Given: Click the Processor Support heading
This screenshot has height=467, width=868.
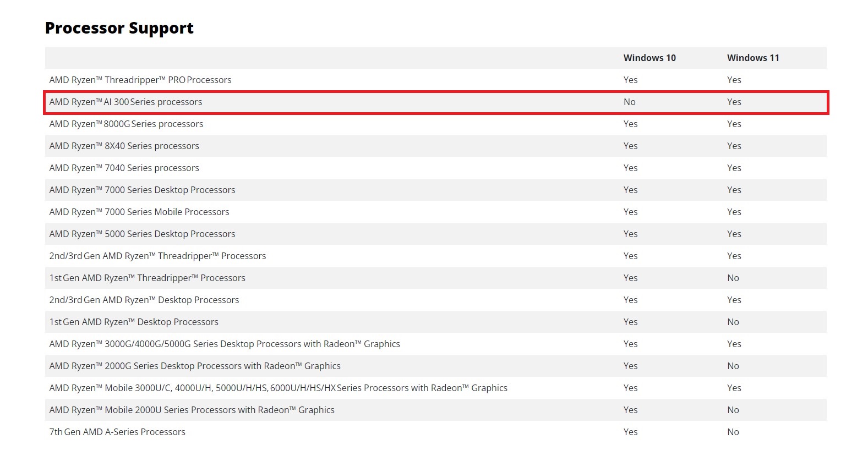Looking at the screenshot, I should click(119, 28).
